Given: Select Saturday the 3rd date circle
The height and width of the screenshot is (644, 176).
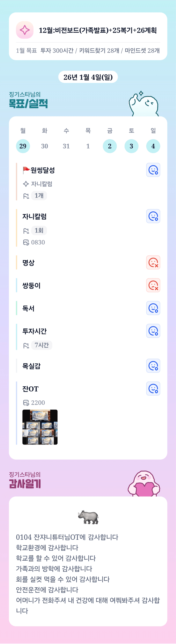Looking at the screenshot, I should (131, 146).
